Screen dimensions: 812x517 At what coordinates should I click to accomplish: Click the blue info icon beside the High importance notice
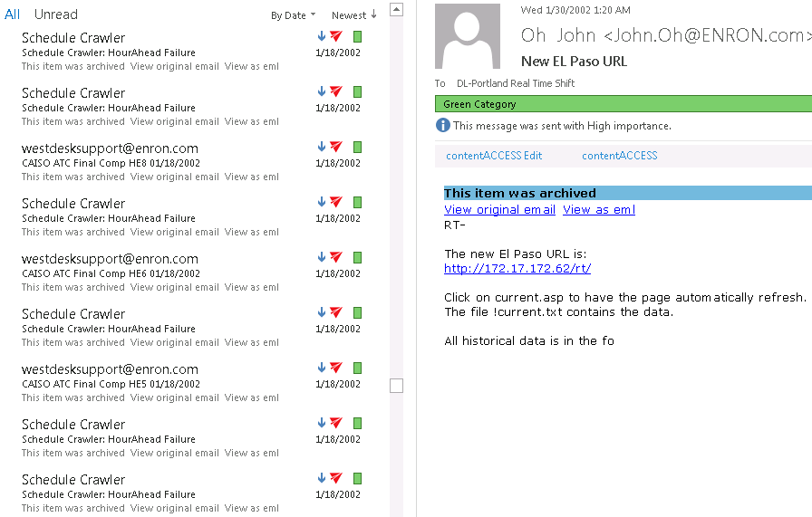click(x=443, y=126)
